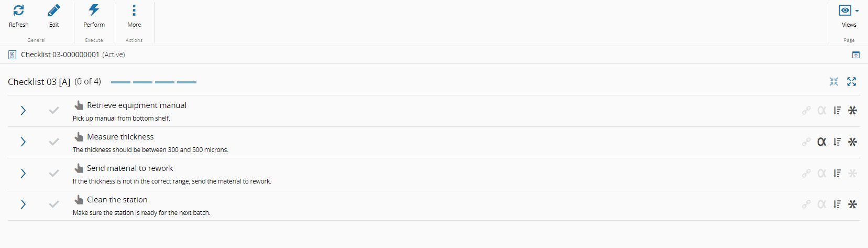Screen dimensions: 868x248
Task: Expand the Send material to rework row
Action: click(23, 174)
